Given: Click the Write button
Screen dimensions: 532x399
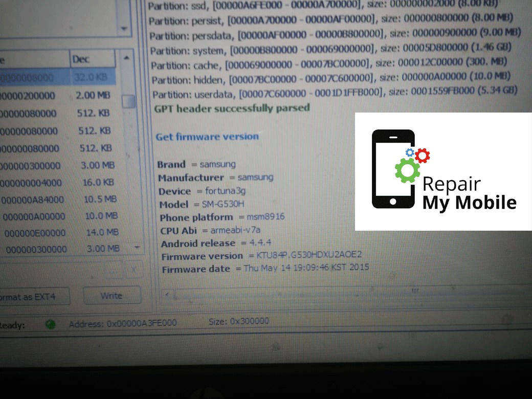Looking at the screenshot, I should (112, 296).
